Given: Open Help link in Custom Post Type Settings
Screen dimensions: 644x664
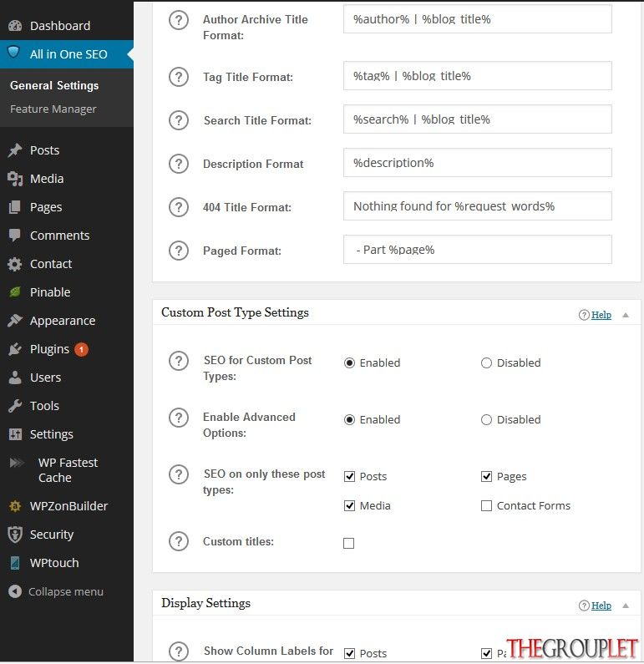Looking at the screenshot, I should tap(601, 315).
